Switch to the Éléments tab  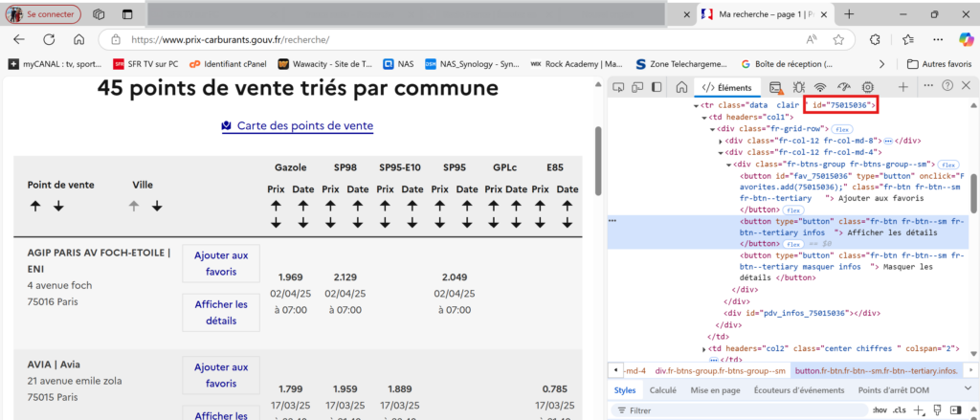click(728, 86)
